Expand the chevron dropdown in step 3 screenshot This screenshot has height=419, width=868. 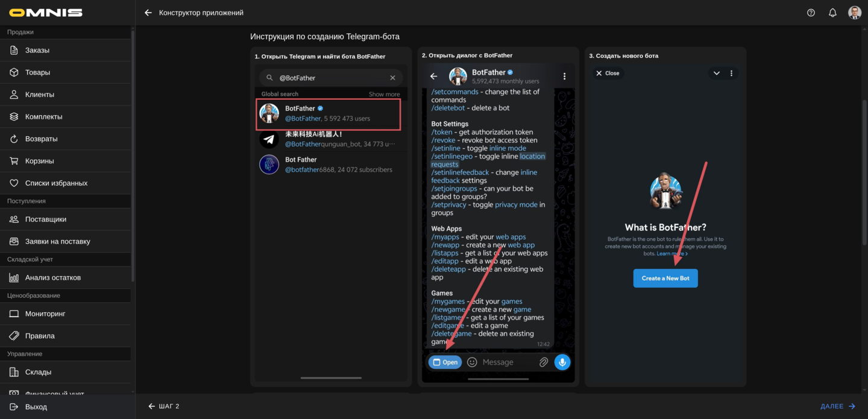[716, 73]
